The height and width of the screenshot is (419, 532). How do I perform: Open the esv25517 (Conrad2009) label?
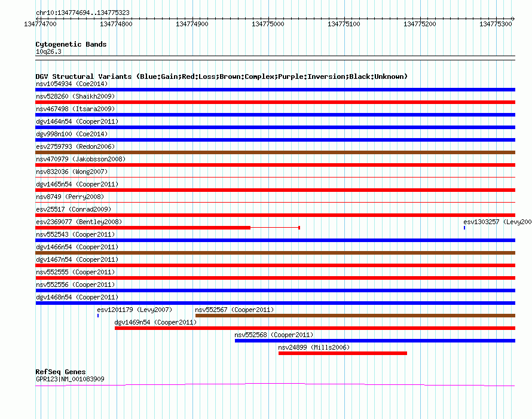[74, 209]
